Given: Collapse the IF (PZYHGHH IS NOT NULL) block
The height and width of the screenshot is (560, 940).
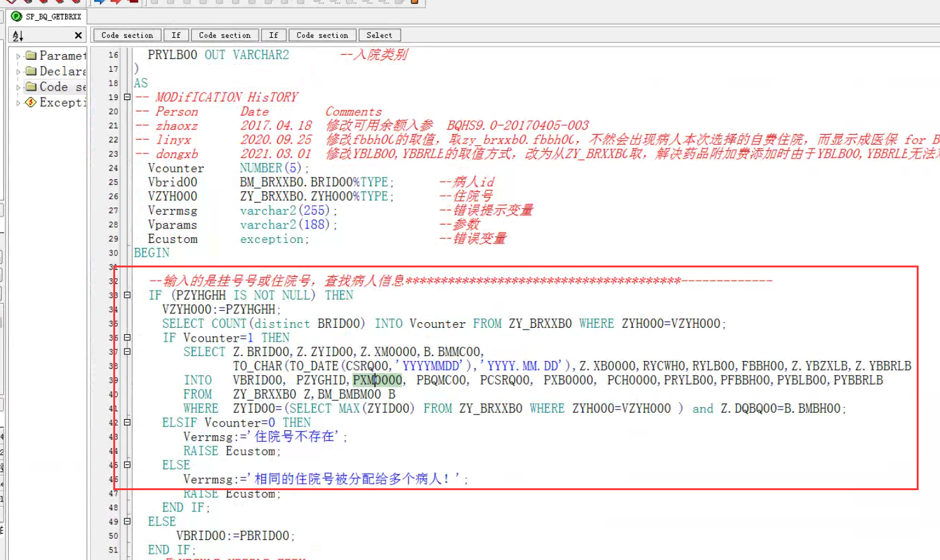Looking at the screenshot, I should tap(127, 295).
